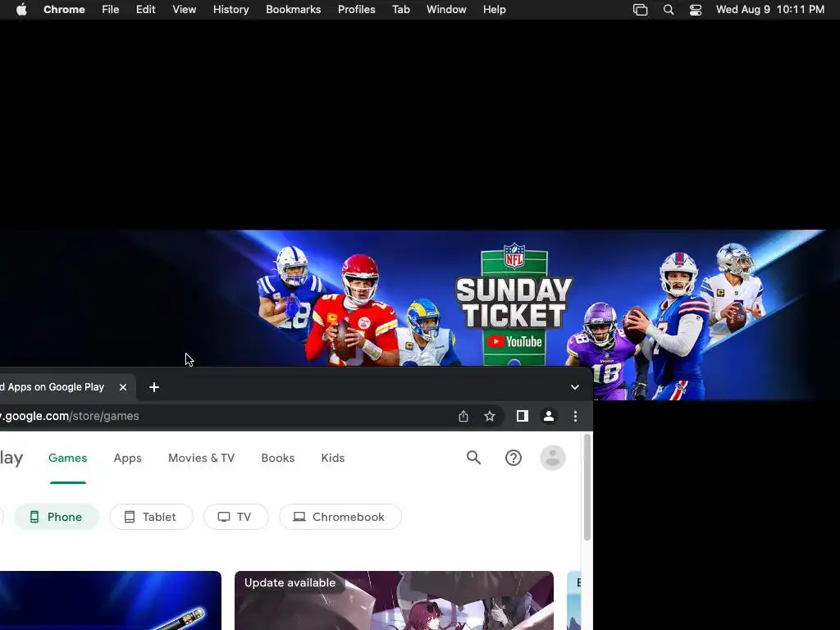Click the screen mirroring icon in menu bar
The height and width of the screenshot is (630, 840).
pyautogui.click(x=640, y=10)
